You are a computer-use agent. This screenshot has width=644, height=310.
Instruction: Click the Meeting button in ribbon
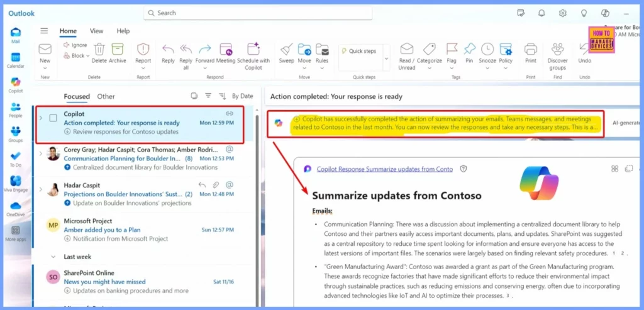[x=226, y=53]
